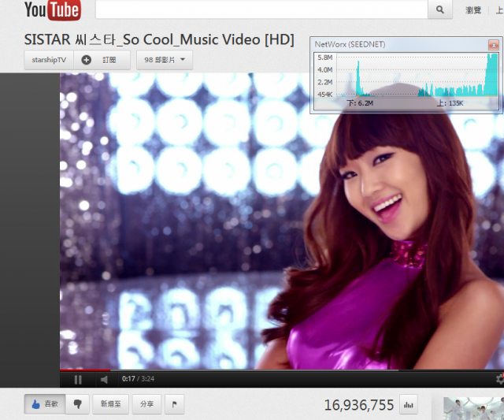Click the magnifier search button

click(439, 9)
